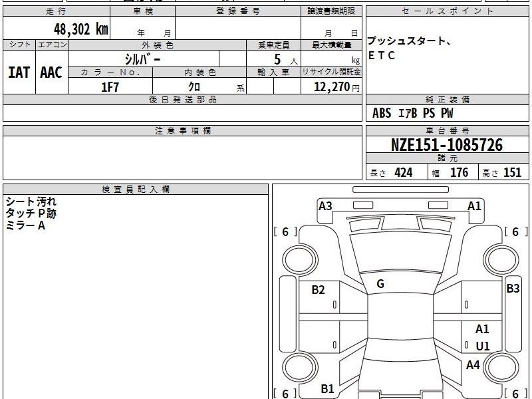
Task: Click the B1 mark at rear left
Action: [327, 388]
